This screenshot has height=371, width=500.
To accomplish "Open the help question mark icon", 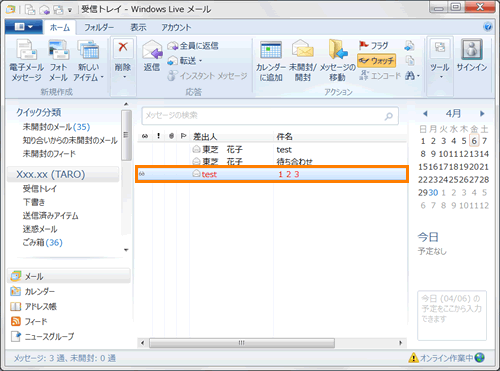I will coord(488,27).
